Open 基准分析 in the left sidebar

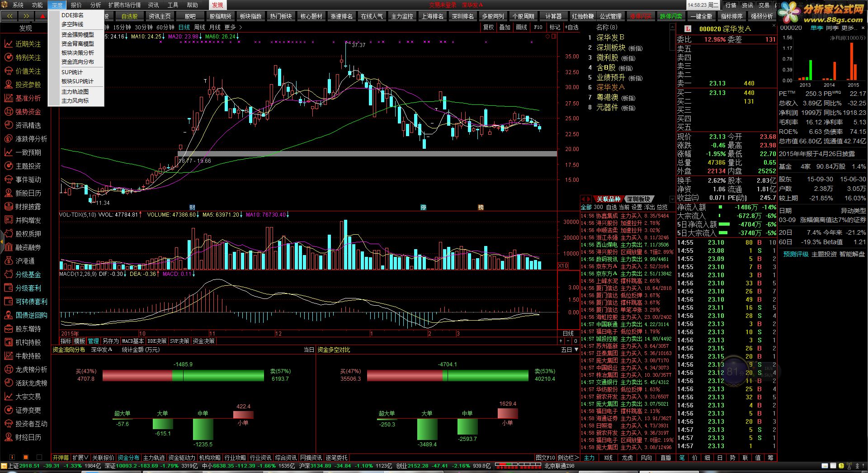pos(28,98)
